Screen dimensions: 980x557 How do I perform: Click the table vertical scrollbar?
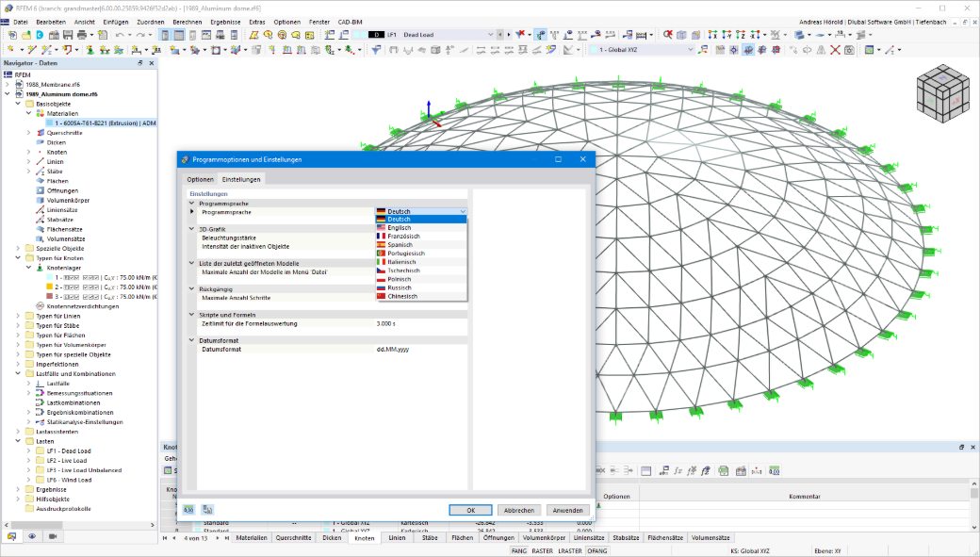[973, 505]
